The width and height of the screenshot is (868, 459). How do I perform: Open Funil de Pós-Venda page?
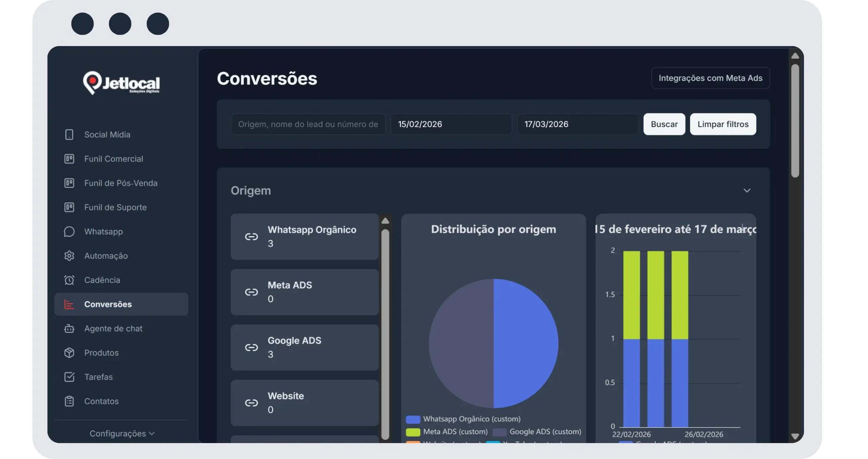tap(121, 183)
